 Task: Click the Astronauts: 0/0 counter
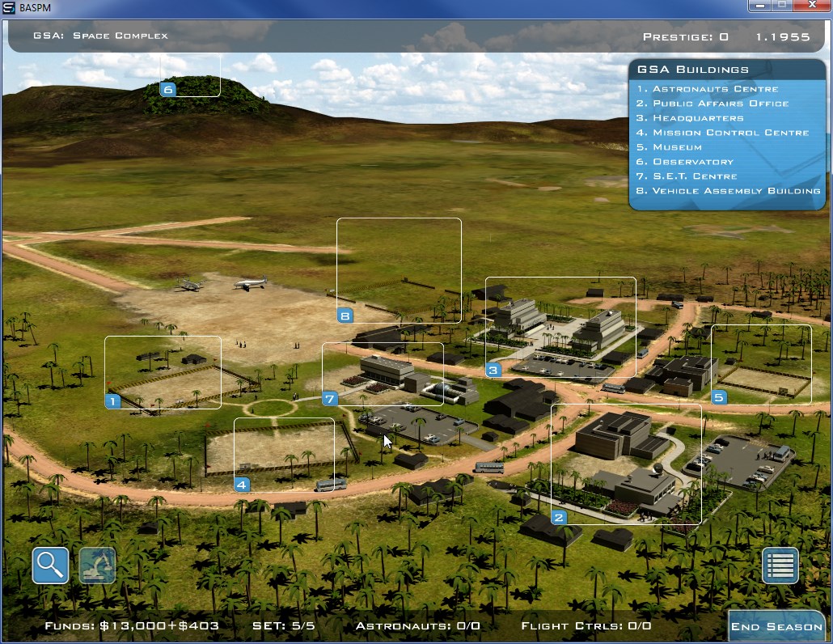pyautogui.click(x=417, y=626)
